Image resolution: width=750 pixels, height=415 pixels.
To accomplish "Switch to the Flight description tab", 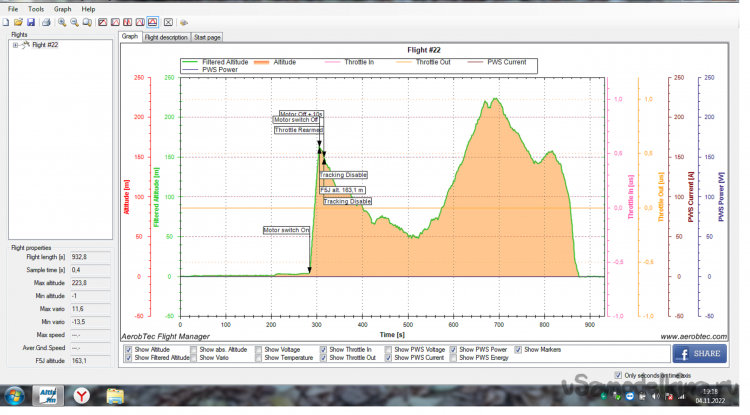I will (x=165, y=37).
